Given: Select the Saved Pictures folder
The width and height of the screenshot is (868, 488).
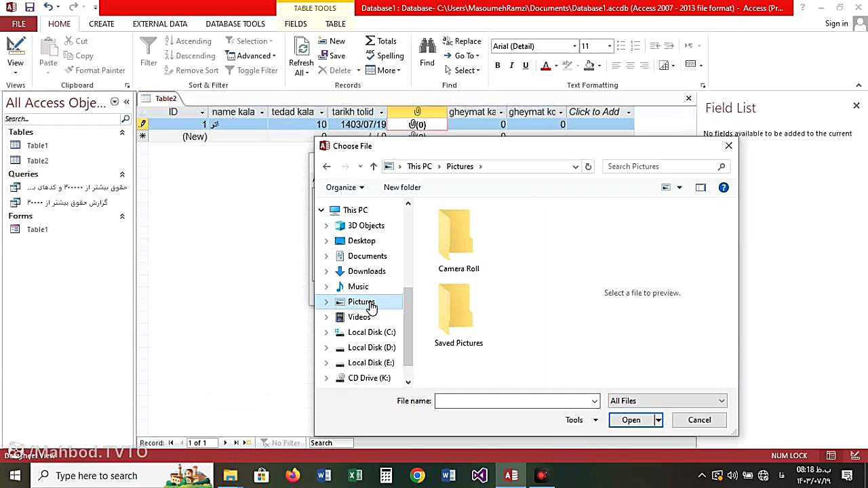Looking at the screenshot, I should [458, 315].
